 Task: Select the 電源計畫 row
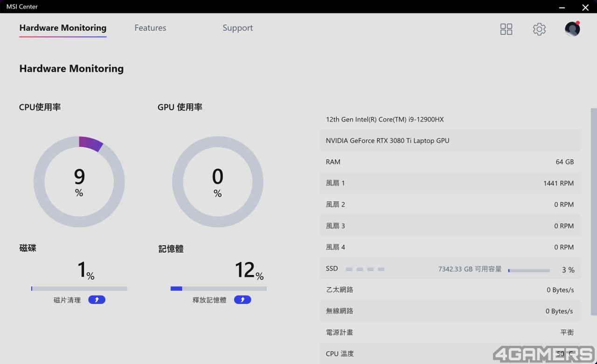coord(450,332)
